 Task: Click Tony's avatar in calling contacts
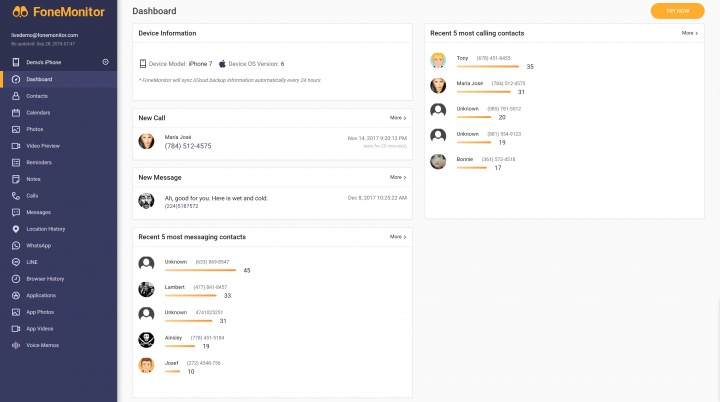[438, 60]
